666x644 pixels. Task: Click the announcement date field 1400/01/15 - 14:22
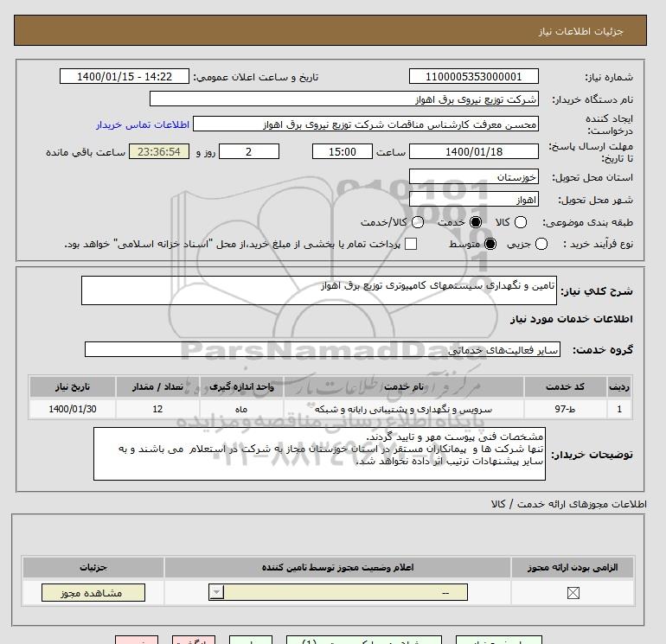(x=125, y=77)
